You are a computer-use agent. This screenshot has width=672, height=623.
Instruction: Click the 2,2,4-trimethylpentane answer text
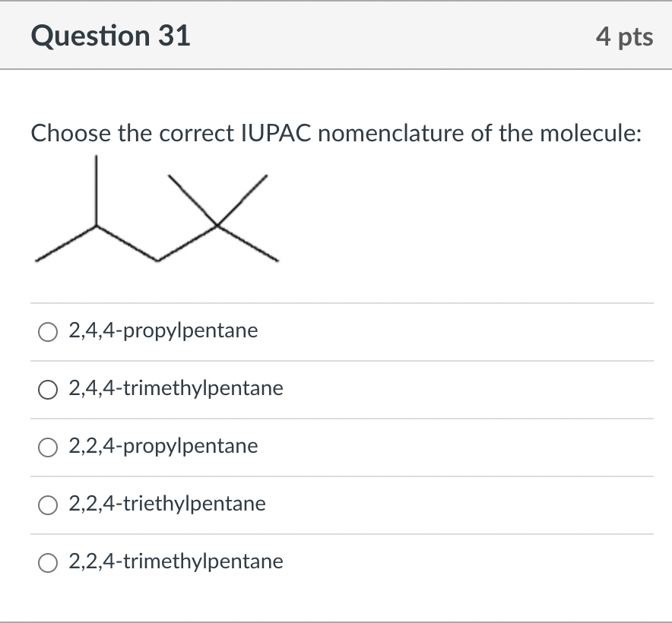pyautogui.click(x=175, y=561)
